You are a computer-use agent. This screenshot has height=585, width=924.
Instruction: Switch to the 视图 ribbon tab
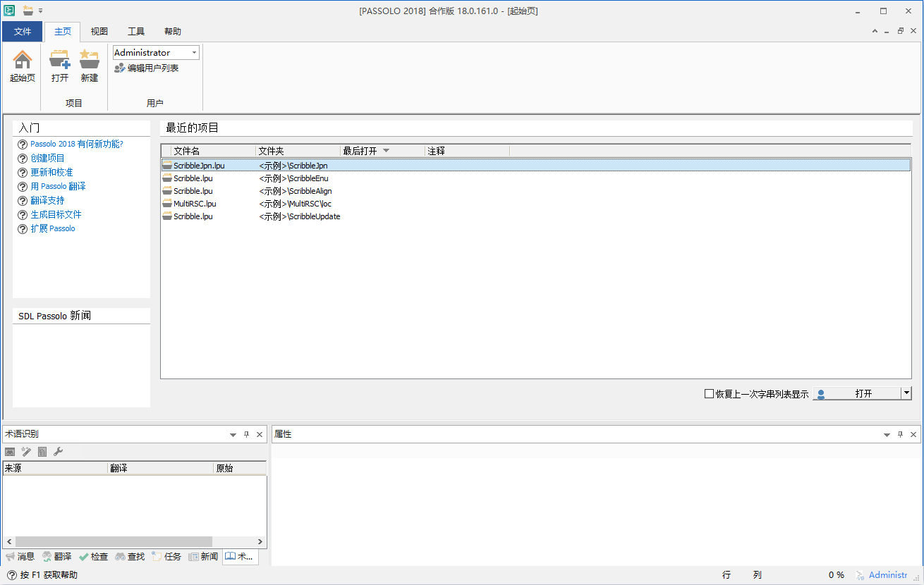click(99, 32)
